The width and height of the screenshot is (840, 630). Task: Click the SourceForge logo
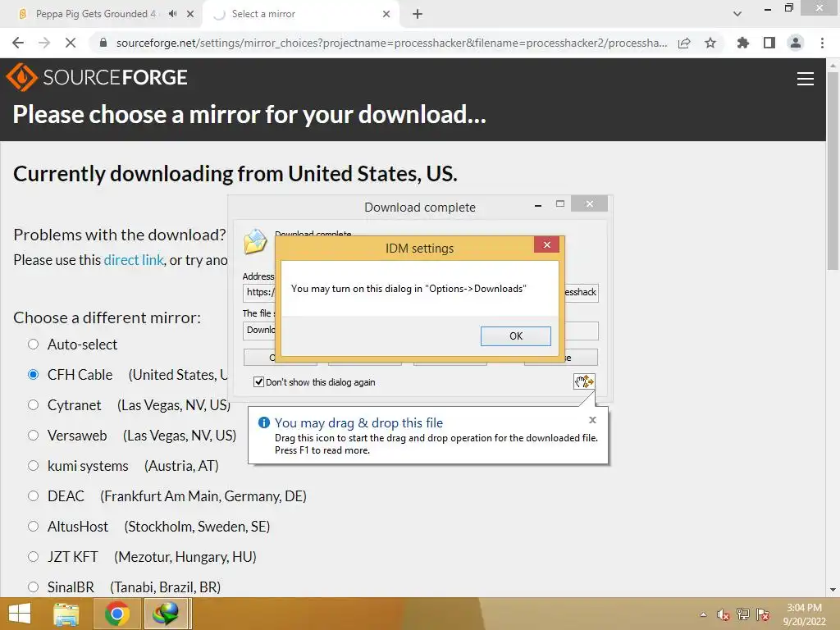click(97, 78)
